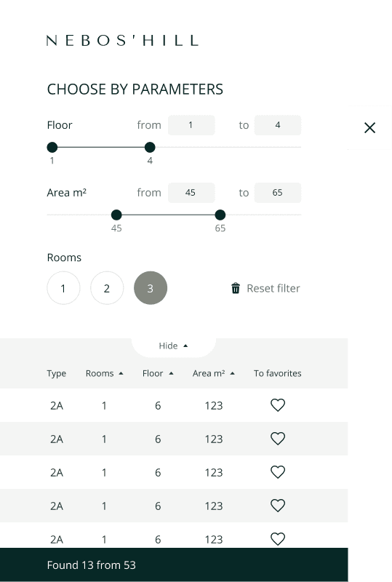Click the NEBOS'HILL logo
The height and width of the screenshot is (582, 392).
point(122,41)
